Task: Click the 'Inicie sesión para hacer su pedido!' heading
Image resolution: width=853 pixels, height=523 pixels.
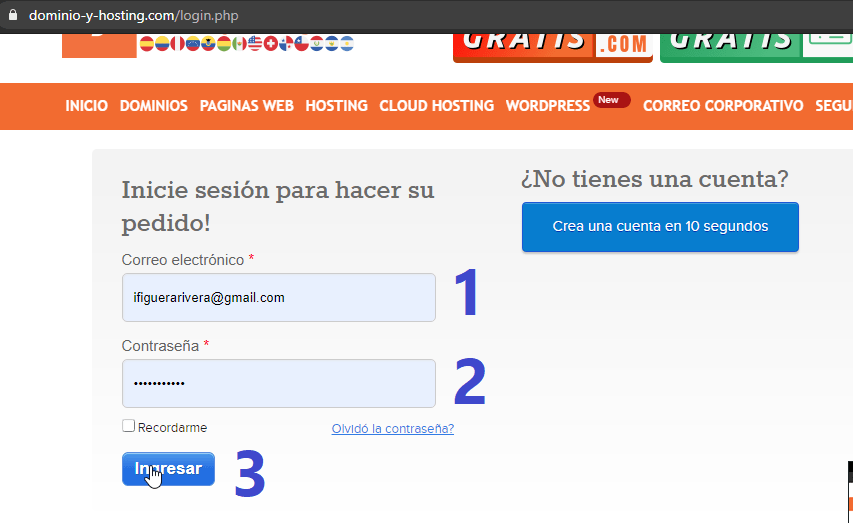Action: tap(277, 206)
